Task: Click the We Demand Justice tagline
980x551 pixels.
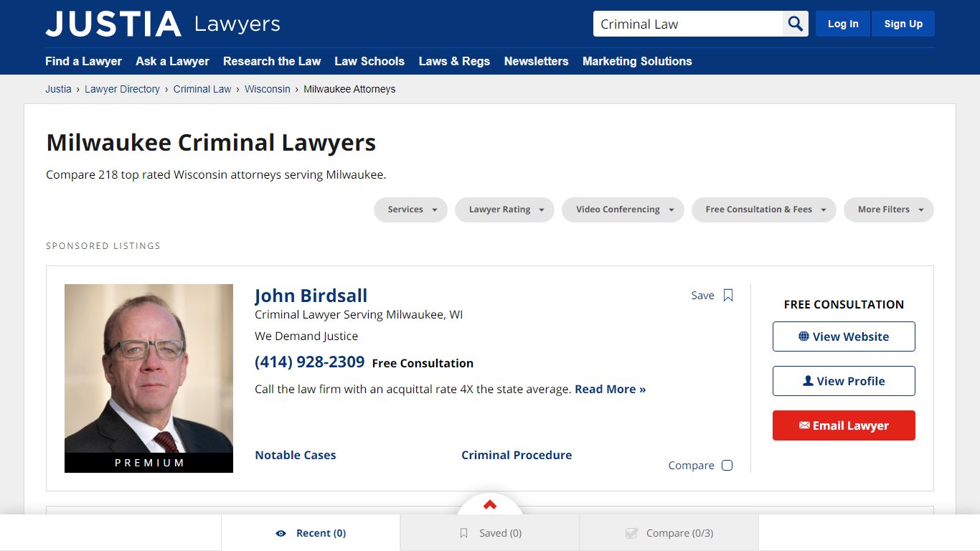Action: tap(306, 336)
